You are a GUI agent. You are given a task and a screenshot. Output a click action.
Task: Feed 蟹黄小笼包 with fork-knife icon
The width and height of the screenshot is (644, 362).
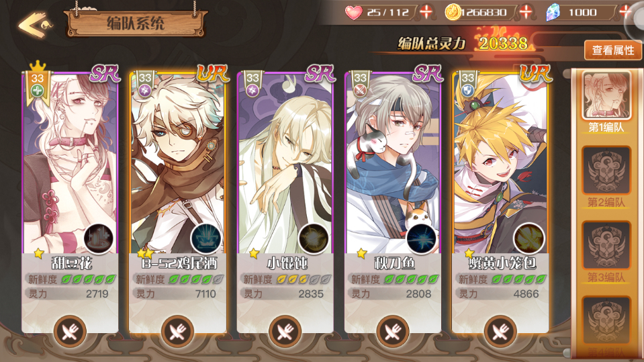[x=500, y=331]
